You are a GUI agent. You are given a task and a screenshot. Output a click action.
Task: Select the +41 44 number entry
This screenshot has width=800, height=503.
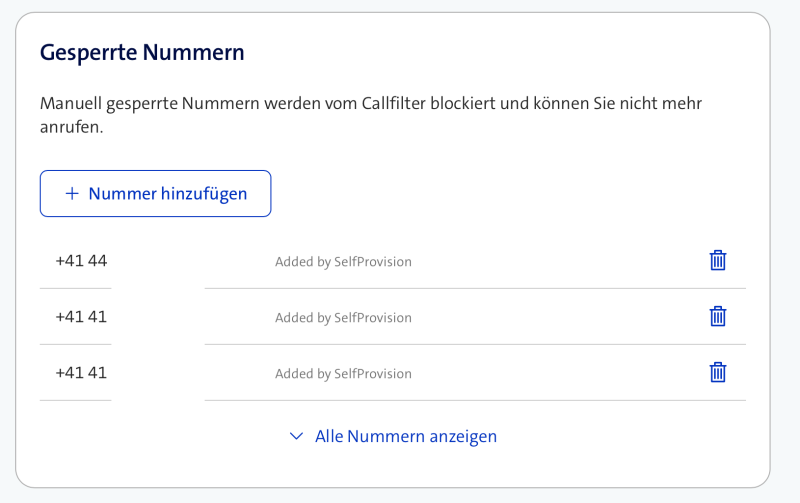point(81,261)
